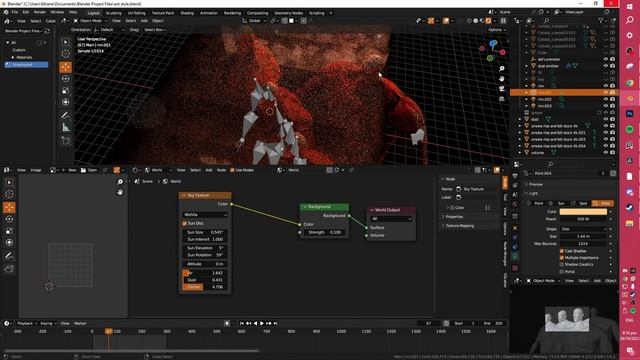
Task: Open the File menu
Action: tap(15, 12)
